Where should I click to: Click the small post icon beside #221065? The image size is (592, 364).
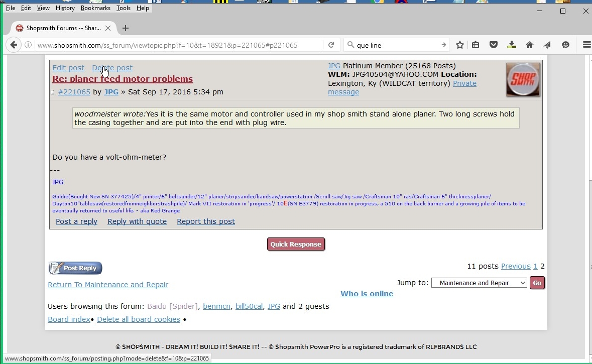pyautogui.click(x=53, y=92)
